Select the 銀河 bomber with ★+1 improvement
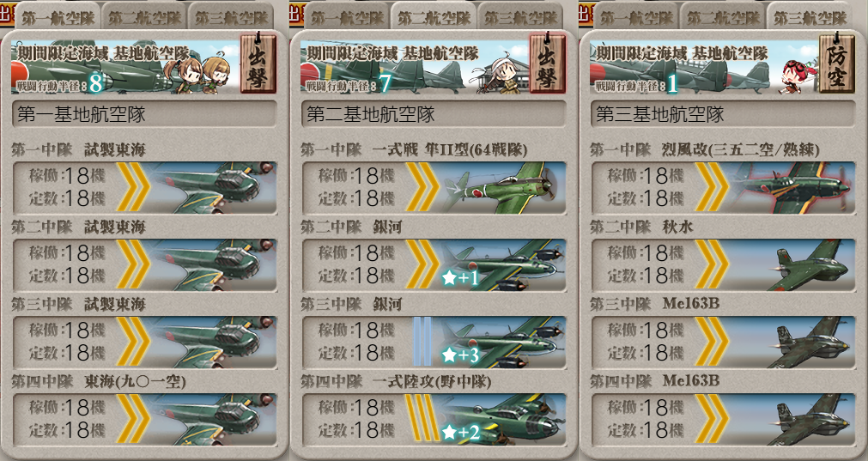Viewport: 868px width, 461px height. [434, 264]
